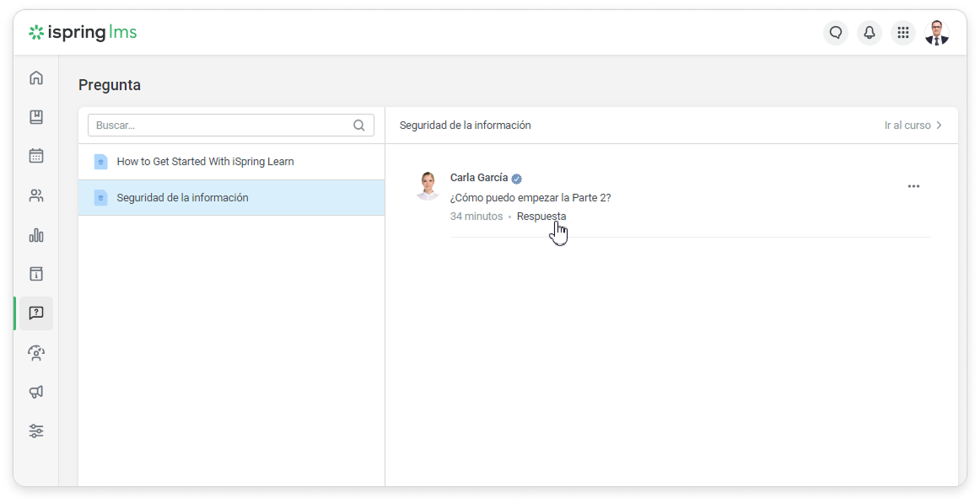This screenshot has width=980, height=503.
Task: Open the announcements megaphone icon
Action: [36, 392]
